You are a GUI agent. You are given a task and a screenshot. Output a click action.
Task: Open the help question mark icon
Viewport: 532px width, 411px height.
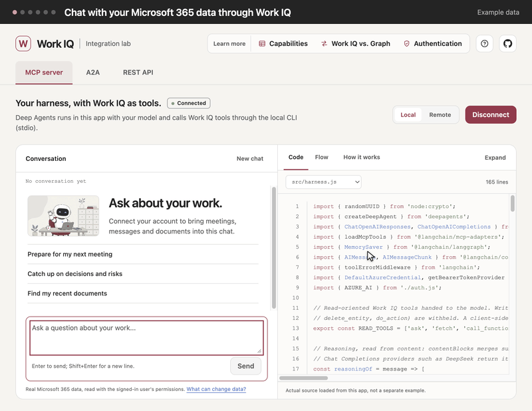(x=485, y=43)
